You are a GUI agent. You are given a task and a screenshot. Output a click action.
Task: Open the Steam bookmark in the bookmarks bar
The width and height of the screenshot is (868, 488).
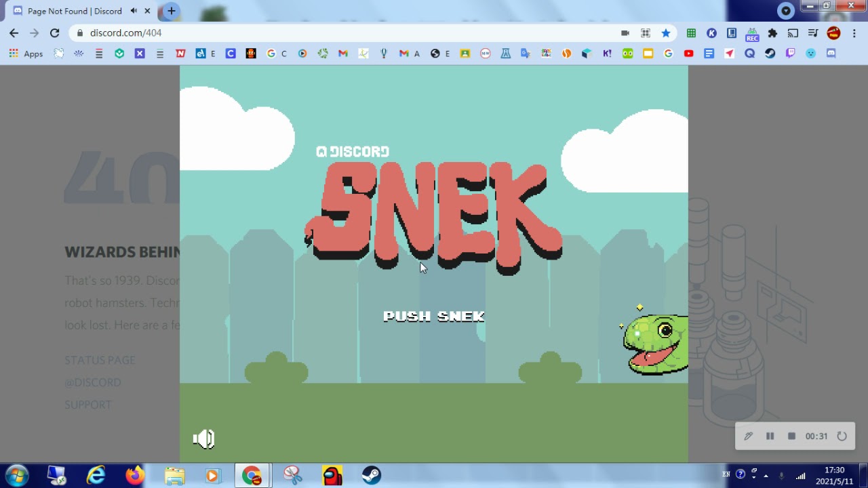pos(770,54)
